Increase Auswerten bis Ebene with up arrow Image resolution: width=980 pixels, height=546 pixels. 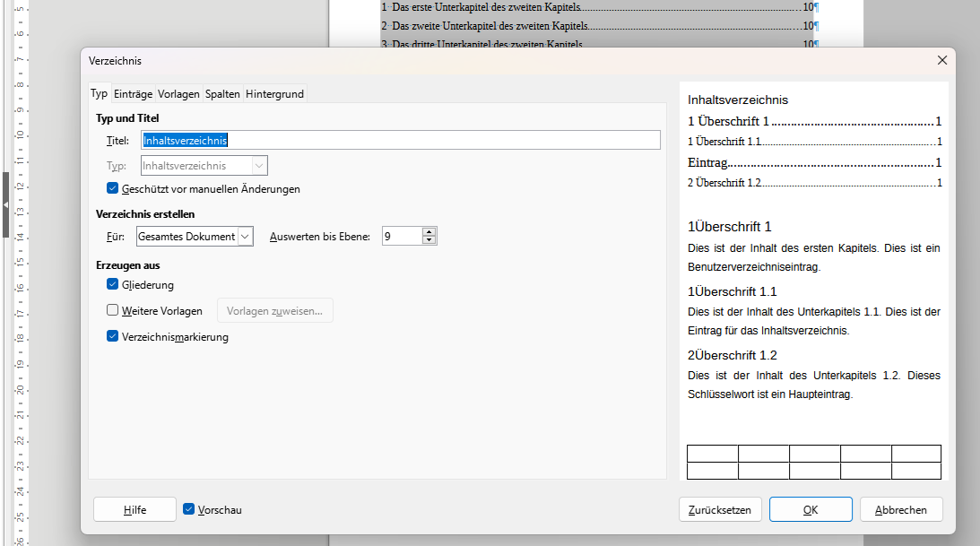click(429, 232)
